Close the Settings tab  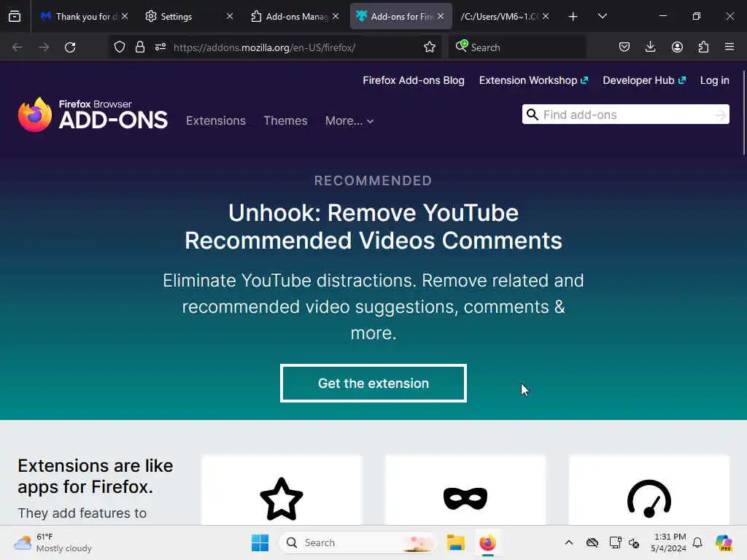point(230,16)
